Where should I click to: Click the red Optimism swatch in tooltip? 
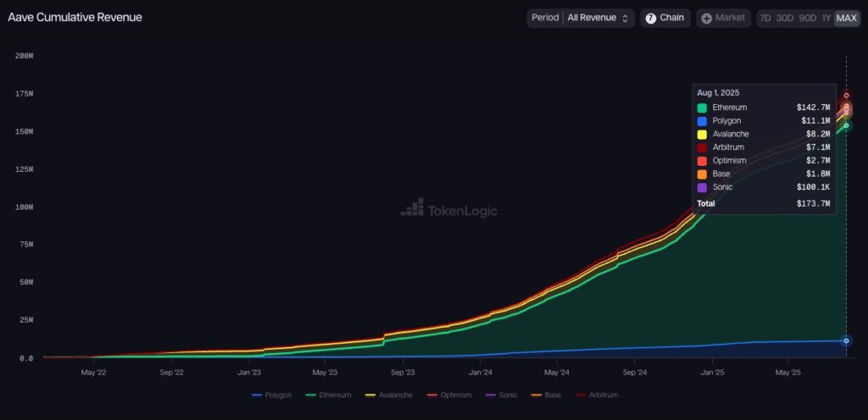click(702, 161)
